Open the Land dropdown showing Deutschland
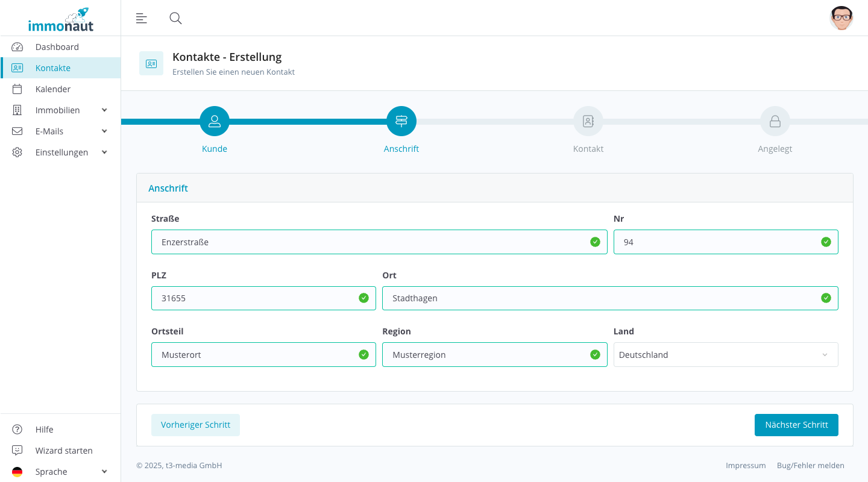The image size is (868, 482). 725,355
